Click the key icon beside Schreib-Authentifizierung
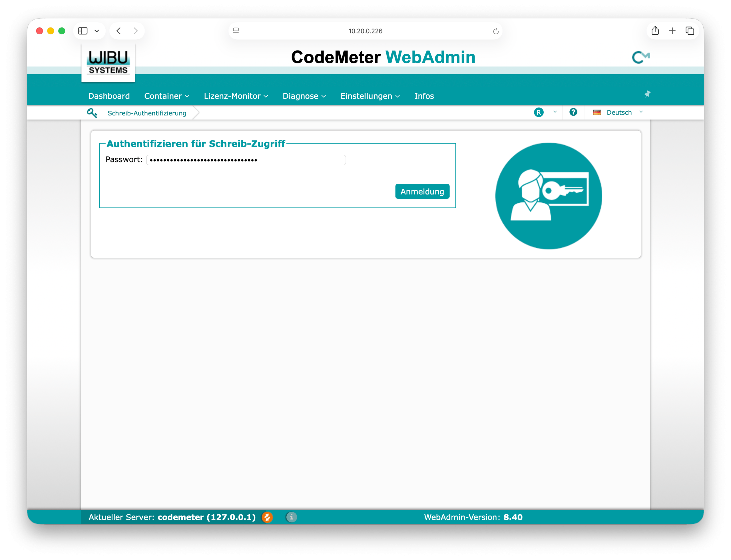This screenshot has width=731, height=560. point(92,113)
